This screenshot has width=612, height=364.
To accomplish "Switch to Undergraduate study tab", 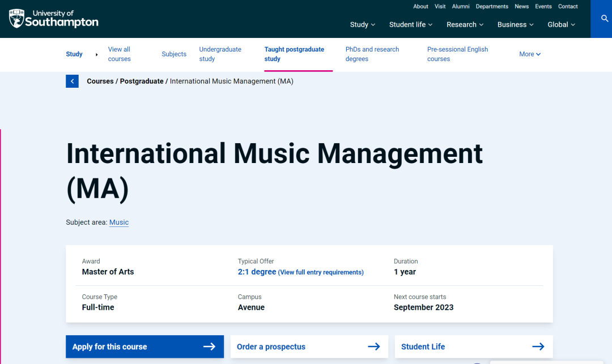I will tap(220, 54).
